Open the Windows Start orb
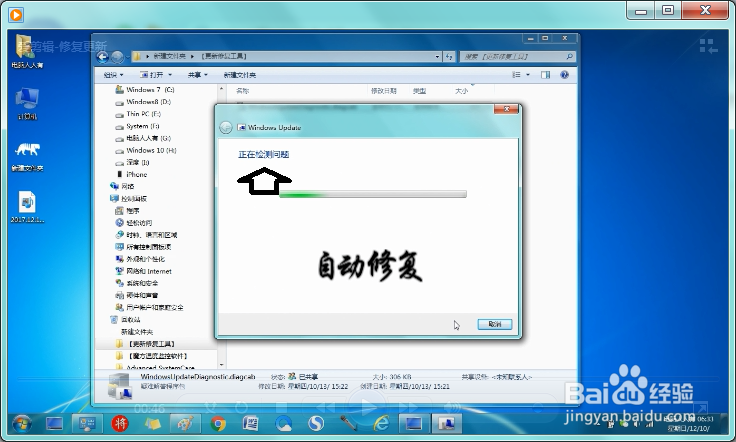 click(22, 424)
